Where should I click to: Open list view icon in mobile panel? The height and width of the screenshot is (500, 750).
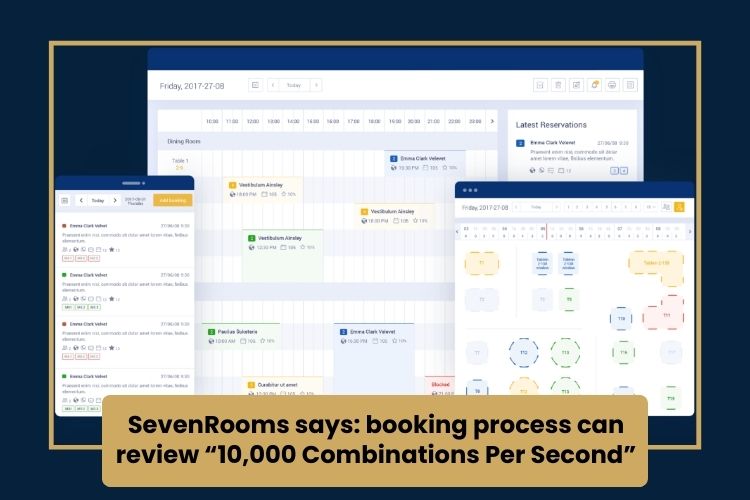[65, 200]
